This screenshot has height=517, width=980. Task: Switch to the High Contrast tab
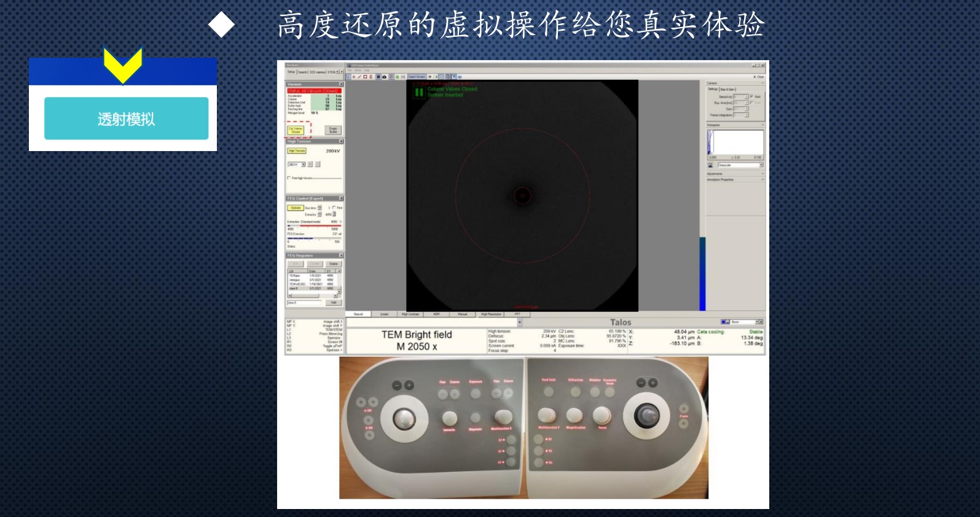pos(410,314)
